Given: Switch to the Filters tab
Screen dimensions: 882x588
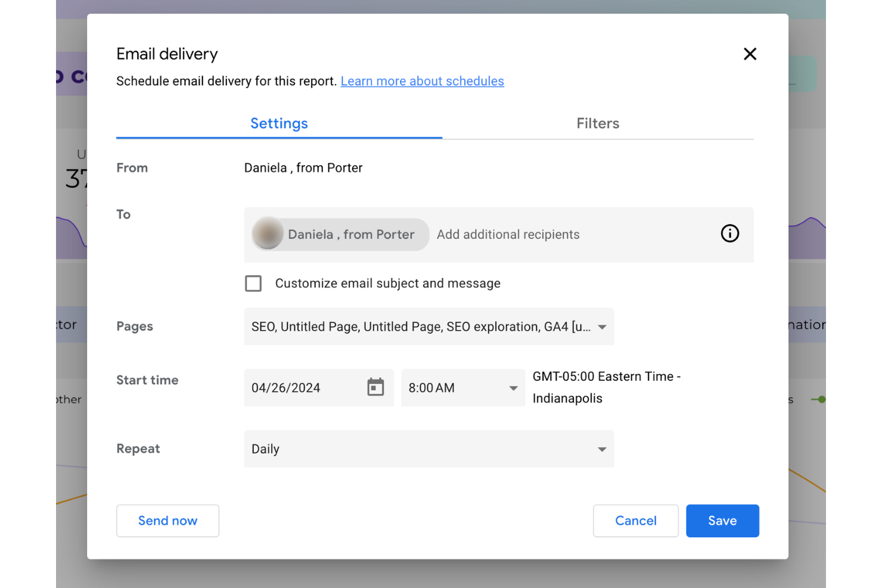Looking at the screenshot, I should coord(598,123).
